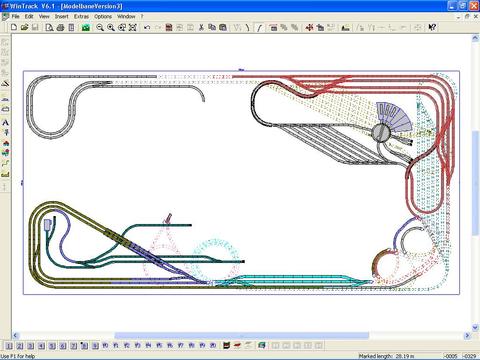This screenshot has width=480, height=360.
Task: Click the horizontal scrollbar left arrow
Action: click(x=15, y=335)
